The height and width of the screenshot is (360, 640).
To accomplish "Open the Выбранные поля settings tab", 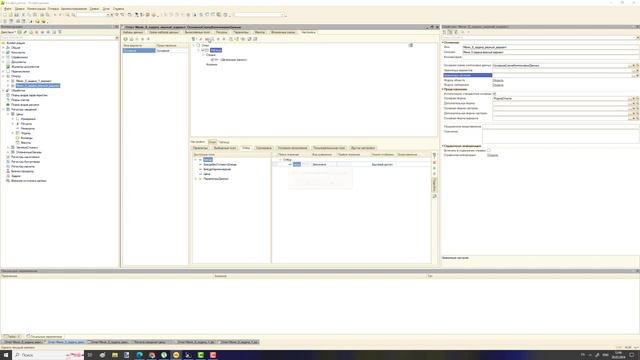I will click(225, 148).
